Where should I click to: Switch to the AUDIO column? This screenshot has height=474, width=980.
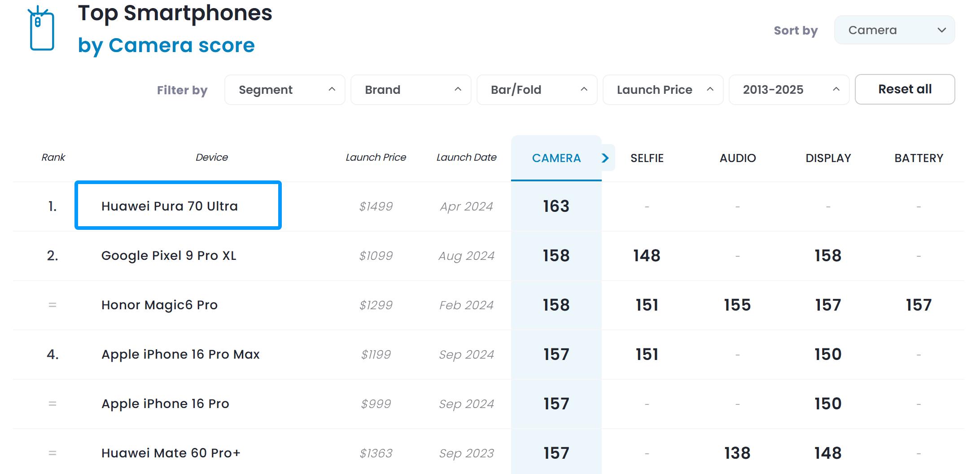click(x=738, y=158)
